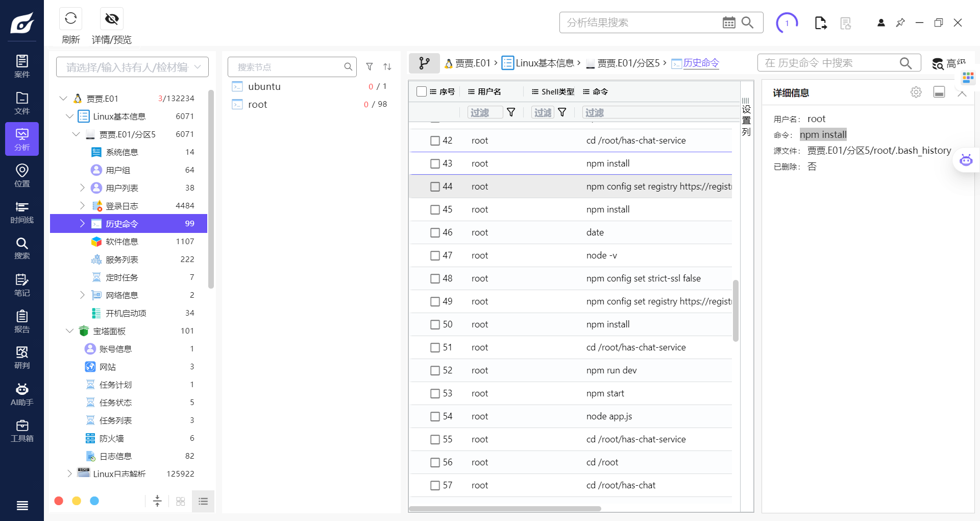Click the hamburger menu at sidebar bottom
The height and width of the screenshot is (521, 980).
(x=22, y=506)
